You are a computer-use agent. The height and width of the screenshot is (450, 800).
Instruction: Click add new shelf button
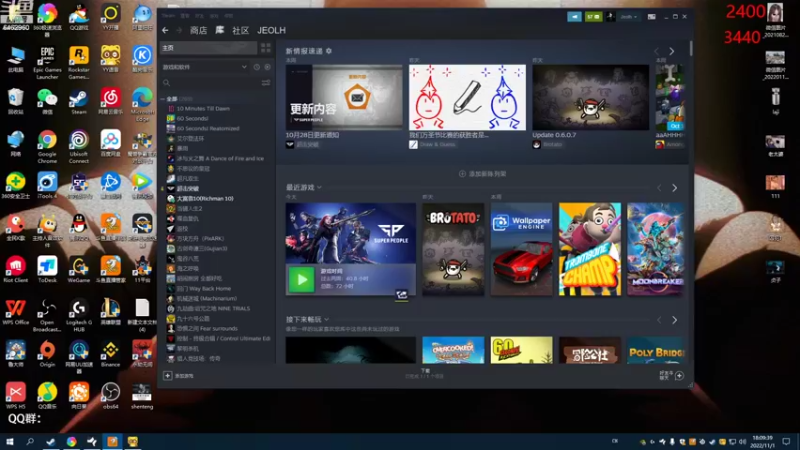(482, 174)
